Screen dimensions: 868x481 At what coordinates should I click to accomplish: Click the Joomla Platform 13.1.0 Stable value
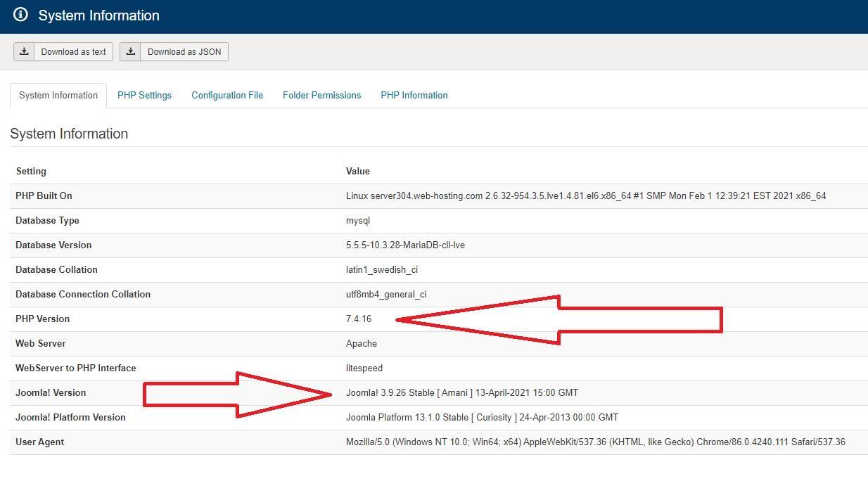pyautogui.click(x=483, y=417)
